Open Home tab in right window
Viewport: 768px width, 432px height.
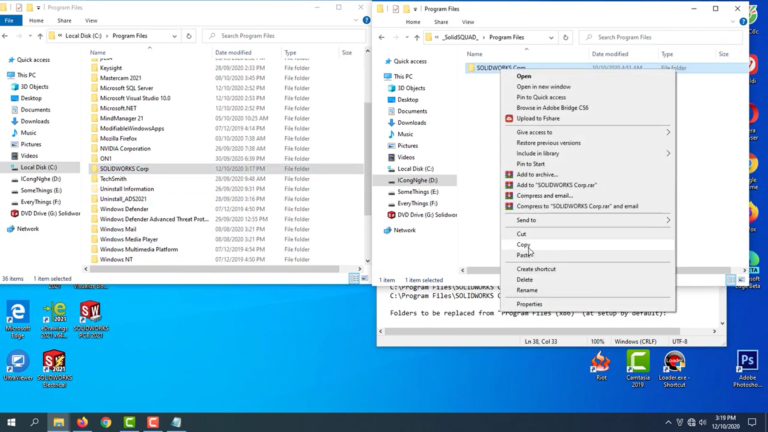click(x=413, y=22)
